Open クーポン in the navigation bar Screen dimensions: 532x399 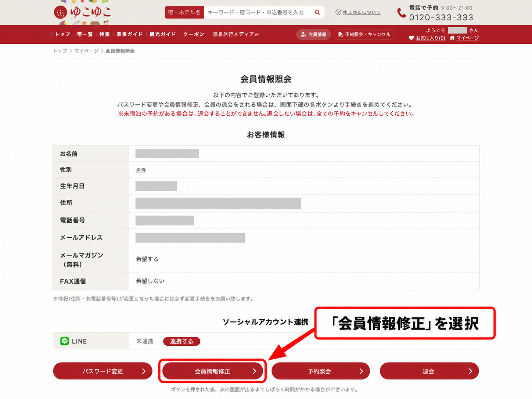(x=194, y=34)
